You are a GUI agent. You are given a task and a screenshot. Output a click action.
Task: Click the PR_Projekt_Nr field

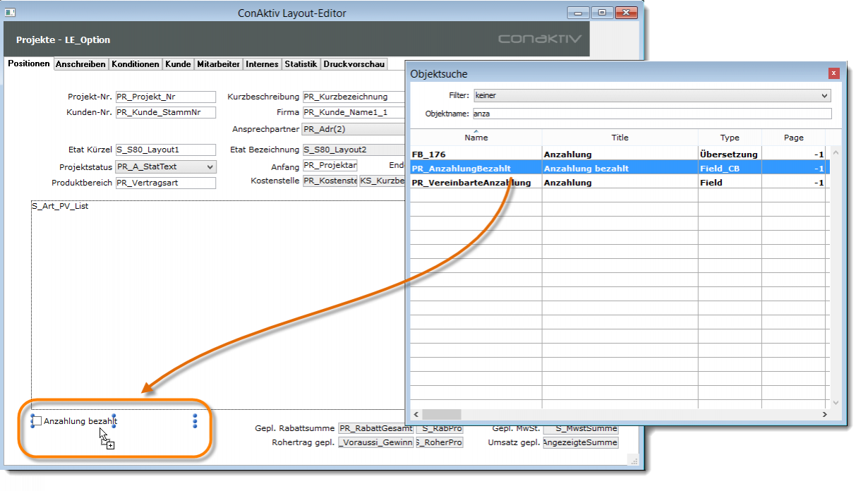(x=165, y=97)
